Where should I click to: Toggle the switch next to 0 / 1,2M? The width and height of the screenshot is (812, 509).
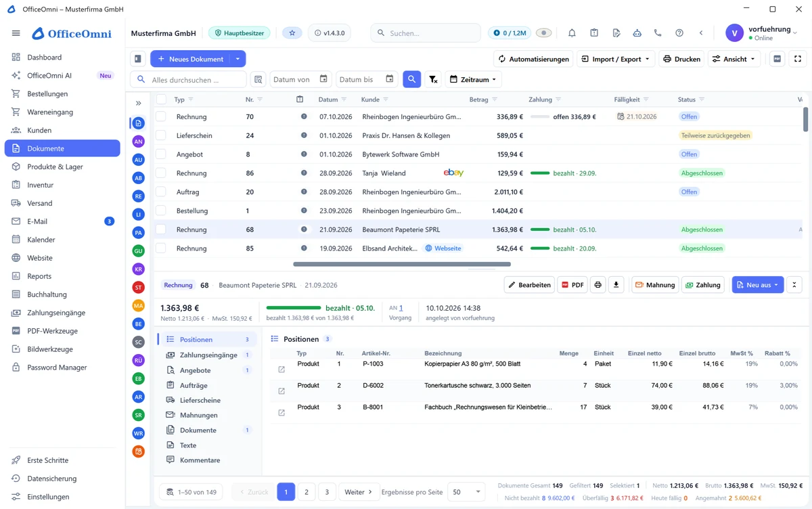click(543, 32)
